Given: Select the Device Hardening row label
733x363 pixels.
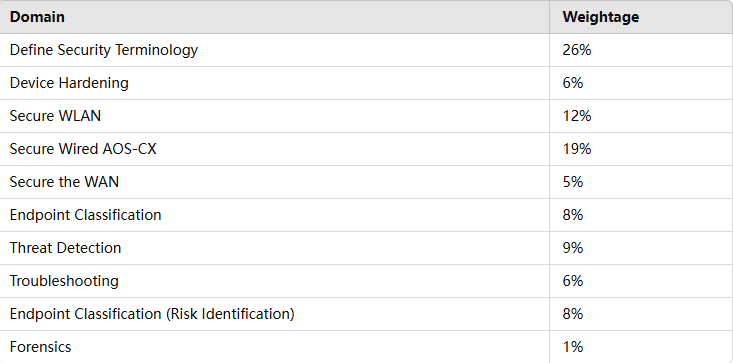Looking at the screenshot, I should tap(275, 83).
